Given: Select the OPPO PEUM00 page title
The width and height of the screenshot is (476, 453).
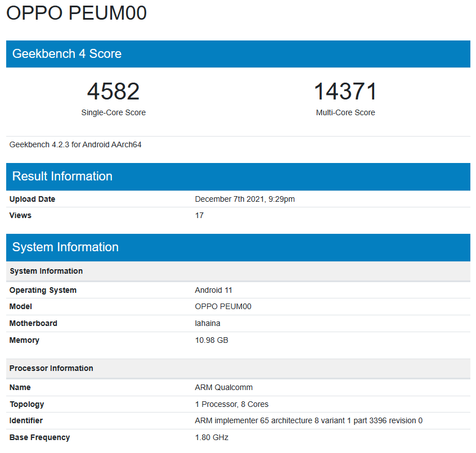Looking at the screenshot, I should click(77, 13).
